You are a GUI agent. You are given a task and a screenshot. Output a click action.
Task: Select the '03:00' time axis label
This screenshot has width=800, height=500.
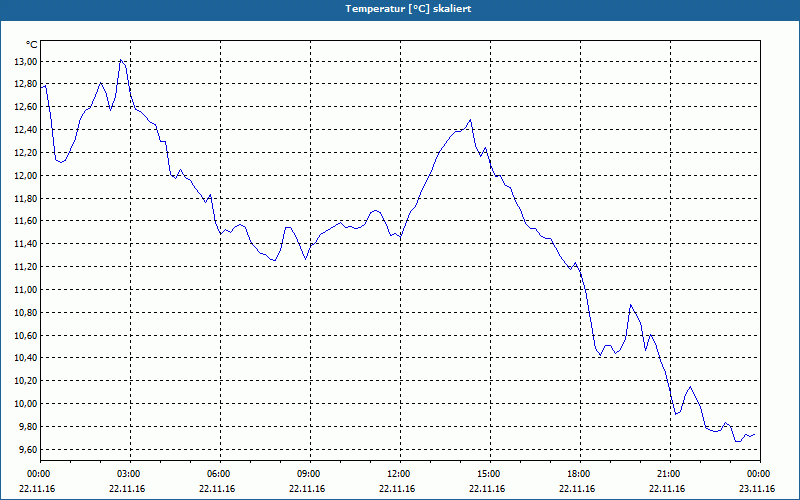[127, 474]
